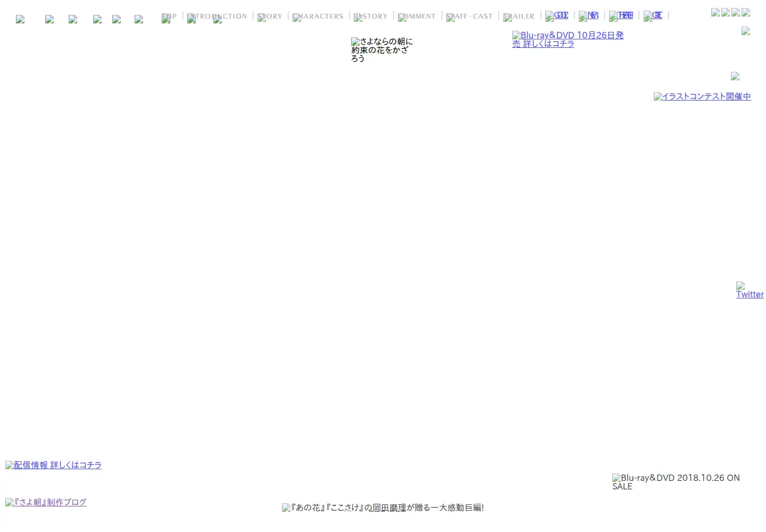The image size is (766, 532).
Task: Open the 『さよ朝』制作ブログ link
Action: 46,502
